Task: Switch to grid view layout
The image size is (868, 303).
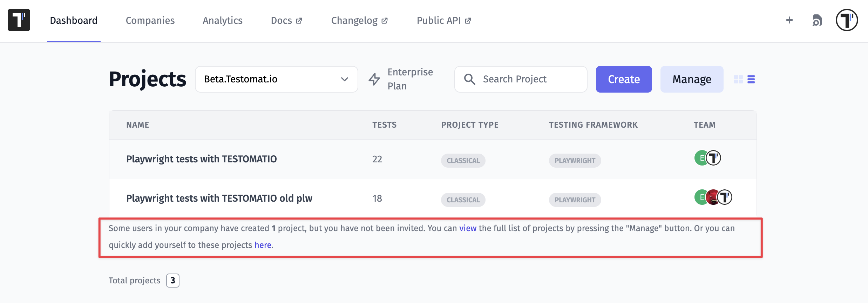Action: 738,79
